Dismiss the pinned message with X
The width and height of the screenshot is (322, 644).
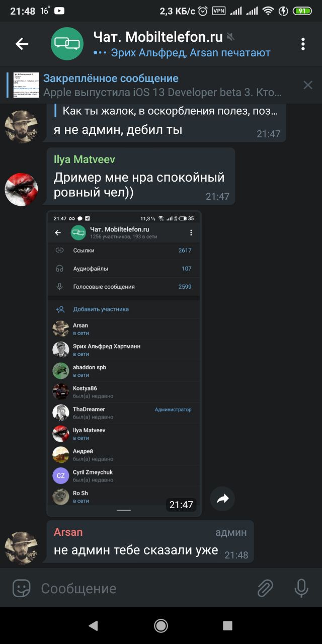click(308, 85)
